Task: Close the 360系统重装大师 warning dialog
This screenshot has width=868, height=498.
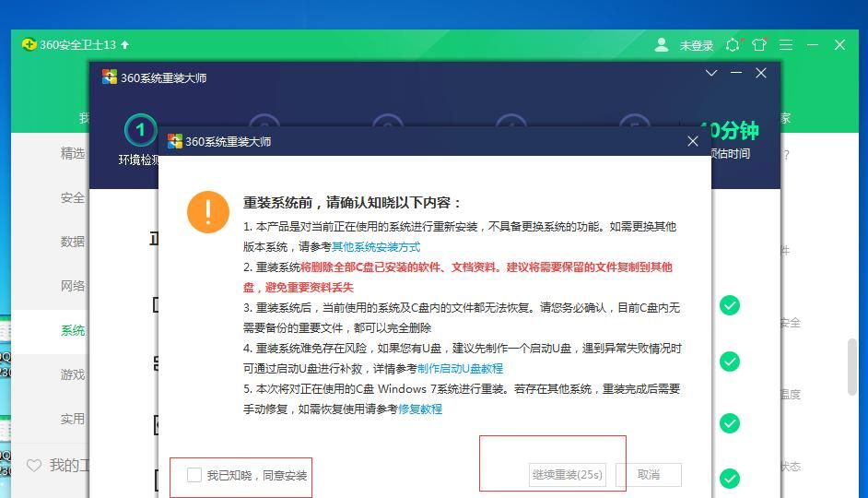Action: [693, 141]
